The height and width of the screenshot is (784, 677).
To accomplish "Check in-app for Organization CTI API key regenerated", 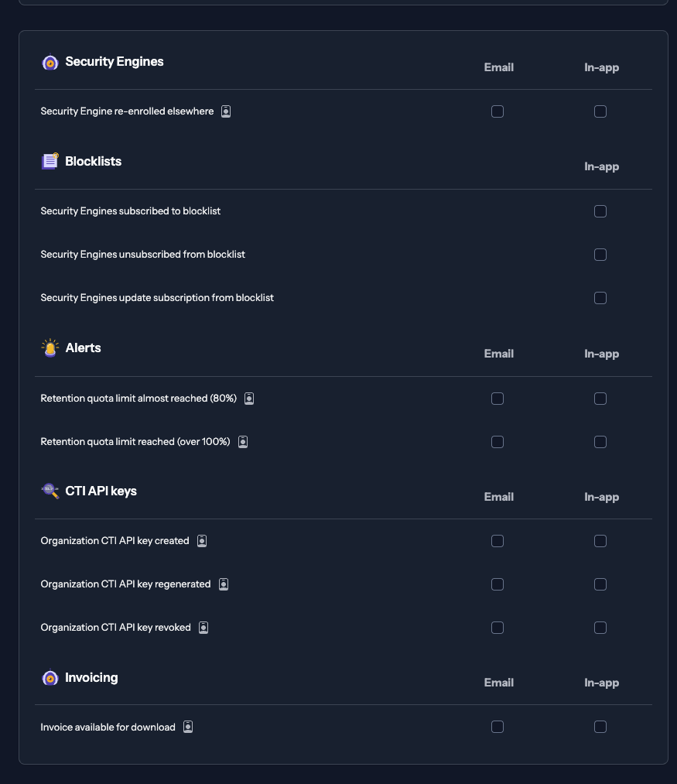I will coord(600,584).
